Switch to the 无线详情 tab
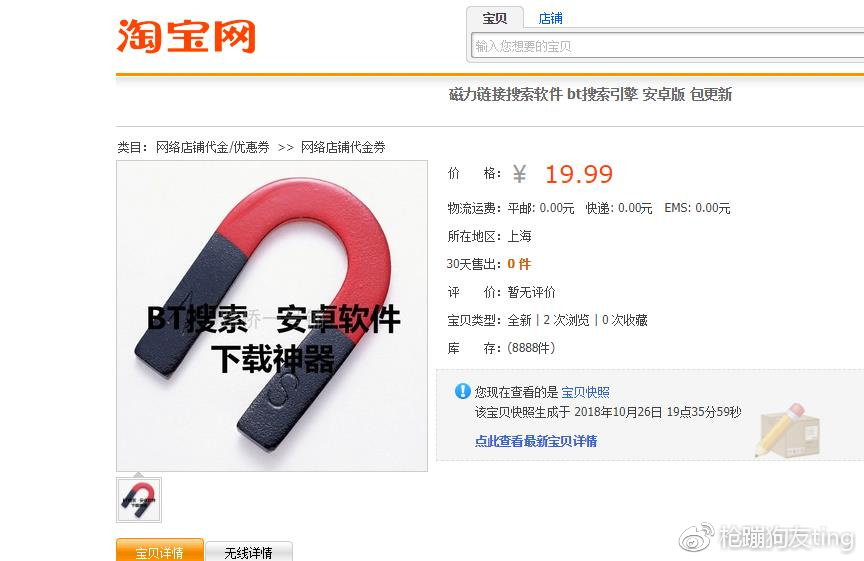864x561 pixels. tap(249, 552)
